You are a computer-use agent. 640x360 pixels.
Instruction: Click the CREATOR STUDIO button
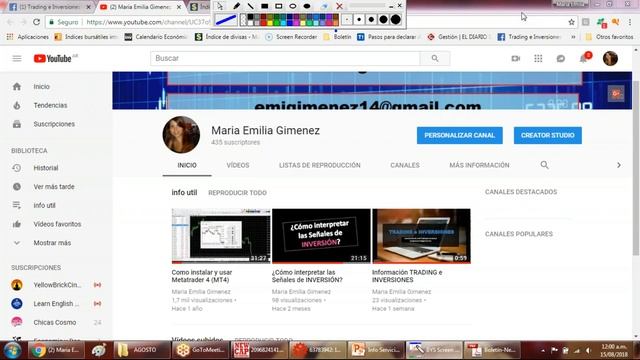(547, 135)
